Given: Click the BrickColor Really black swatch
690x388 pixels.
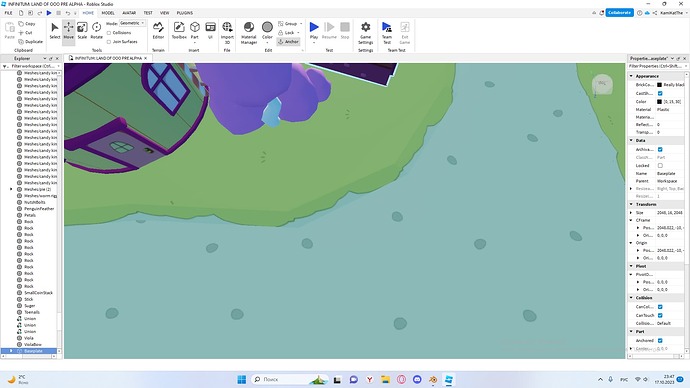Looking at the screenshot, I should [x=659, y=84].
